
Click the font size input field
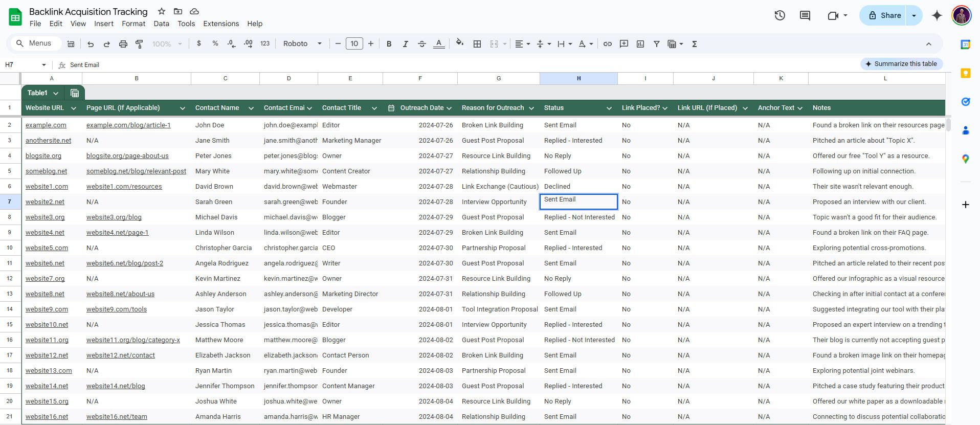354,44
